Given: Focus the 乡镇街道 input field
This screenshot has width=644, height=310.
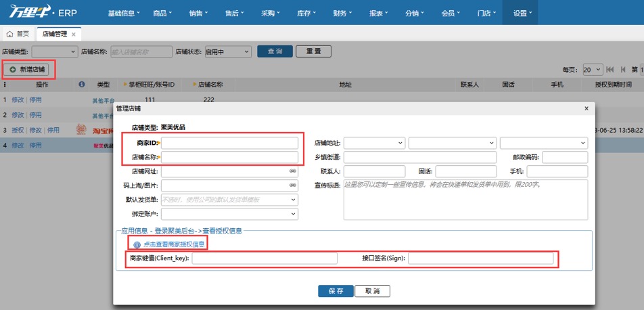Looking at the screenshot, I should 420,158.
